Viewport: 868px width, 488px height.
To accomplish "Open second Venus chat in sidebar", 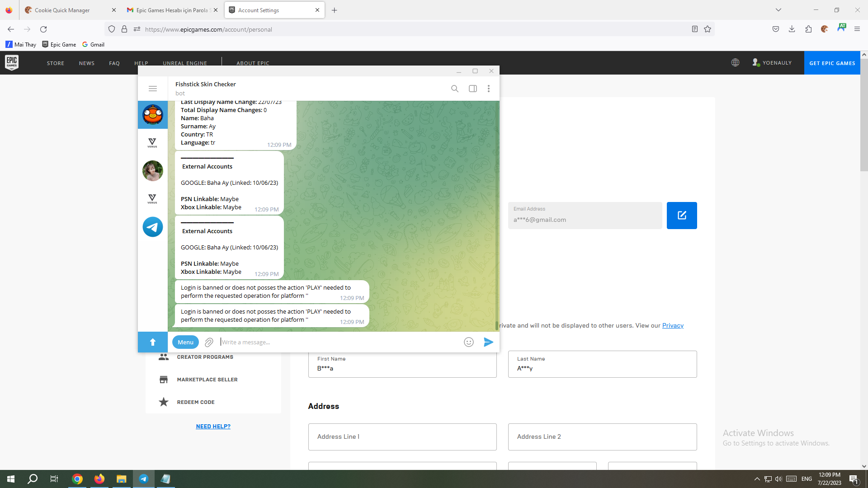I will tap(152, 199).
